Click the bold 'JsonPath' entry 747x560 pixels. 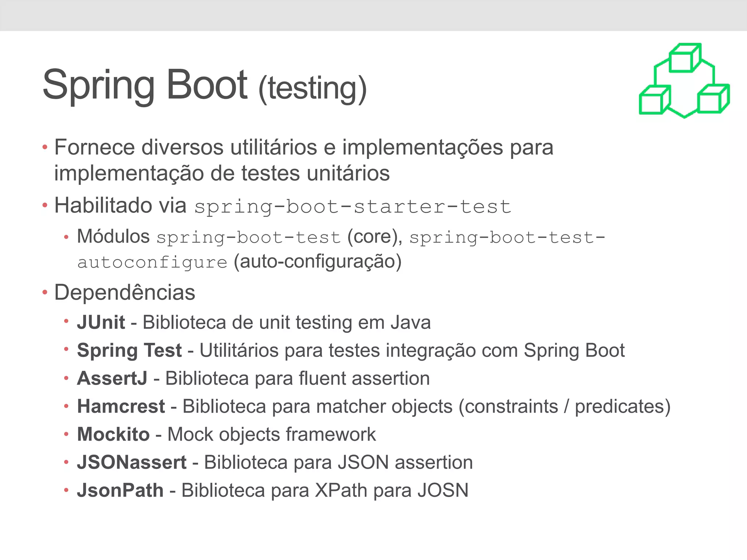(x=120, y=490)
